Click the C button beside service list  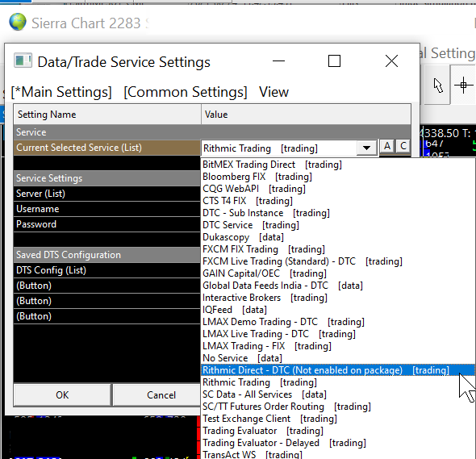[403, 146]
